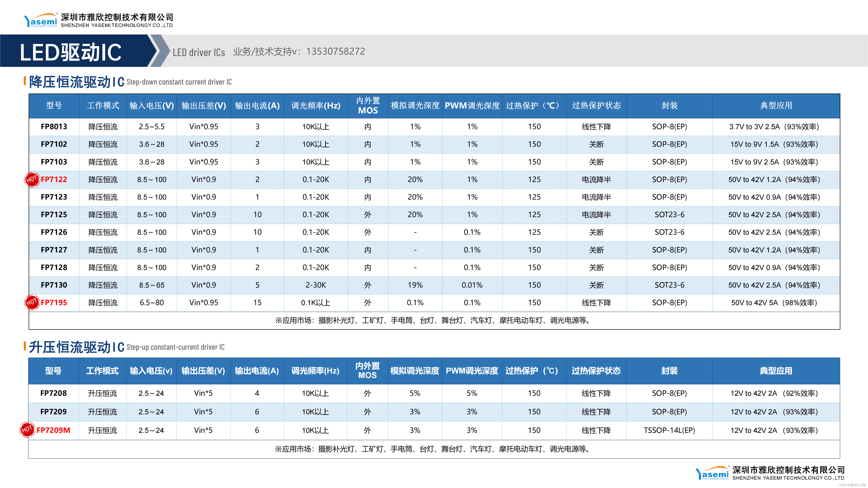Select the FP8013 row model cell
The image size is (868, 488).
(54, 127)
